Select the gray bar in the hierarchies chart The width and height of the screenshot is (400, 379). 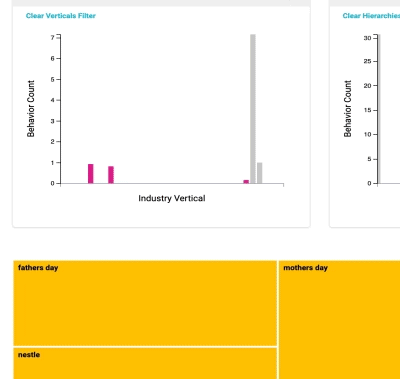[379, 109]
